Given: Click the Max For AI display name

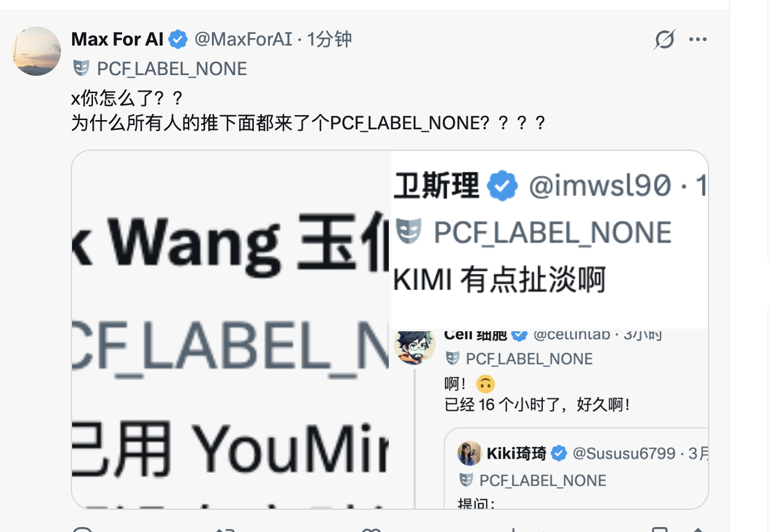Looking at the screenshot, I should click(118, 39).
